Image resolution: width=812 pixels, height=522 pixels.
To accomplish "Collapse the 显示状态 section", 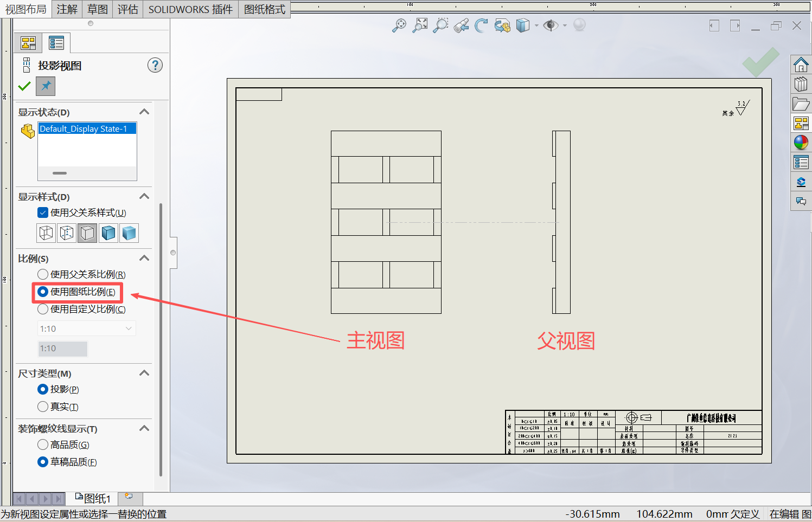I will click(144, 112).
